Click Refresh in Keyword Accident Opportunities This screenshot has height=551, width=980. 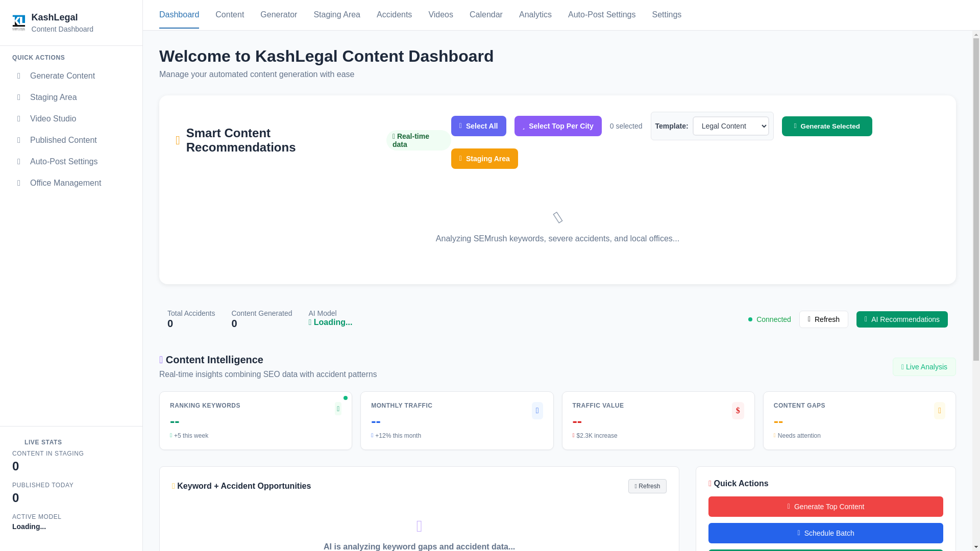pos(647,486)
